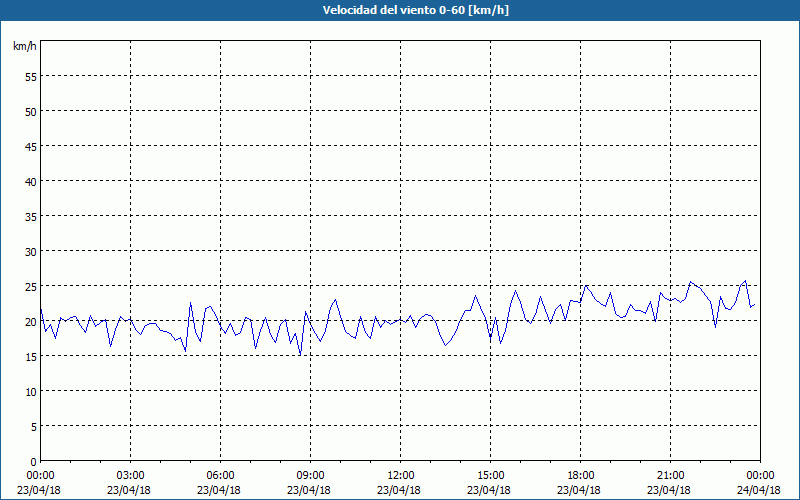Click the y-axis value 0
Viewport: 800px width, 500px height.
pos(34,462)
